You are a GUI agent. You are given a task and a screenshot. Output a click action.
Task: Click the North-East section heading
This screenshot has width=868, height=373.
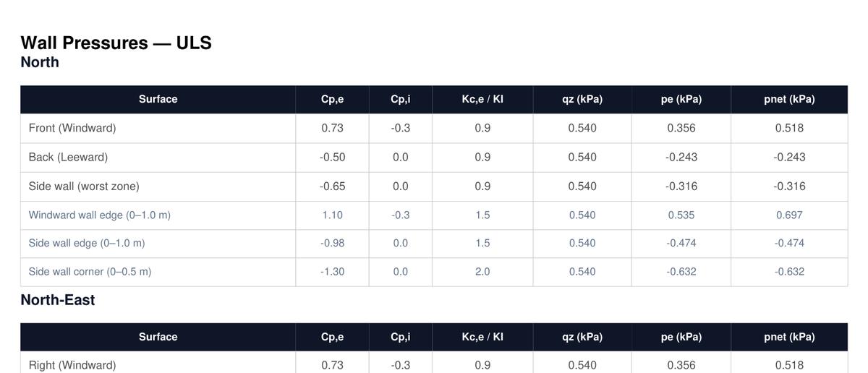coord(58,300)
